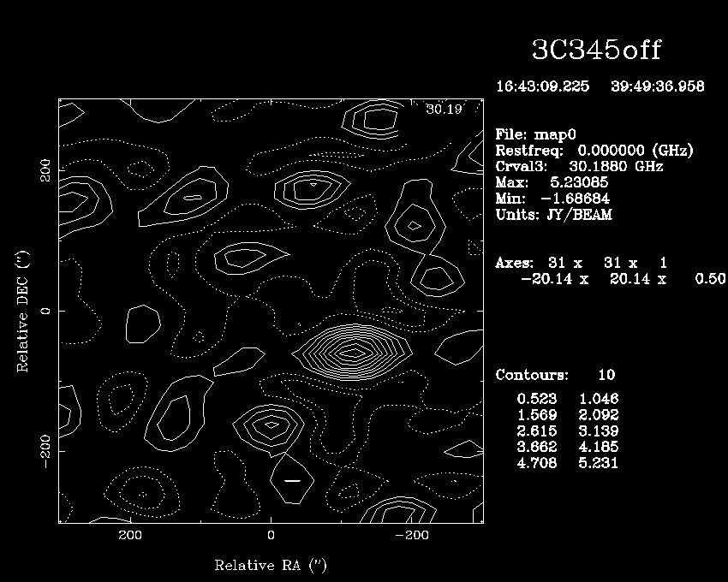Click the Relative RA axis label

click(271, 565)
